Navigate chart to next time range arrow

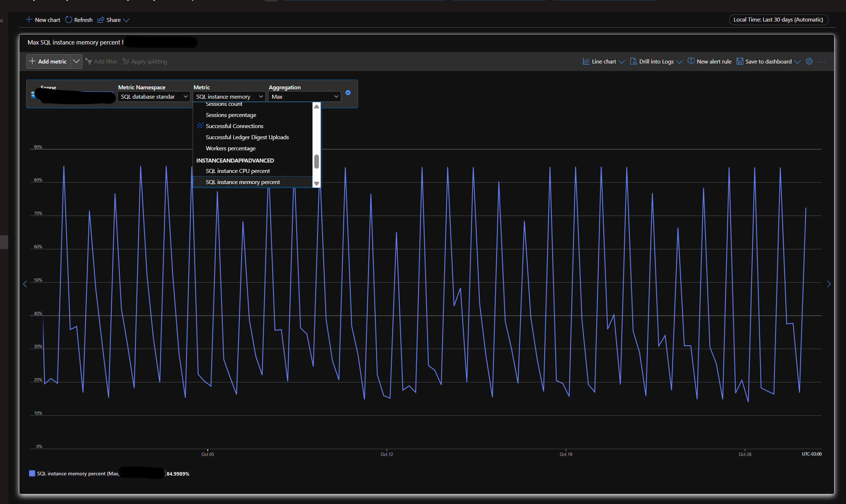pyautogui.click(x=829, y=284)
